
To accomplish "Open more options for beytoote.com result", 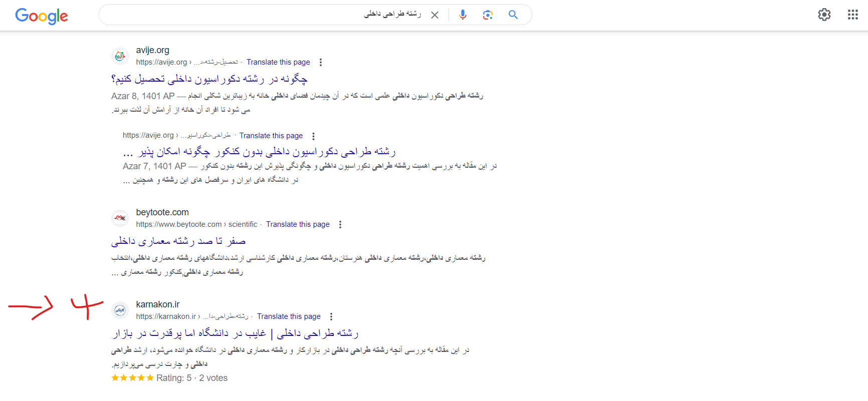I will [x=340, y=225].
